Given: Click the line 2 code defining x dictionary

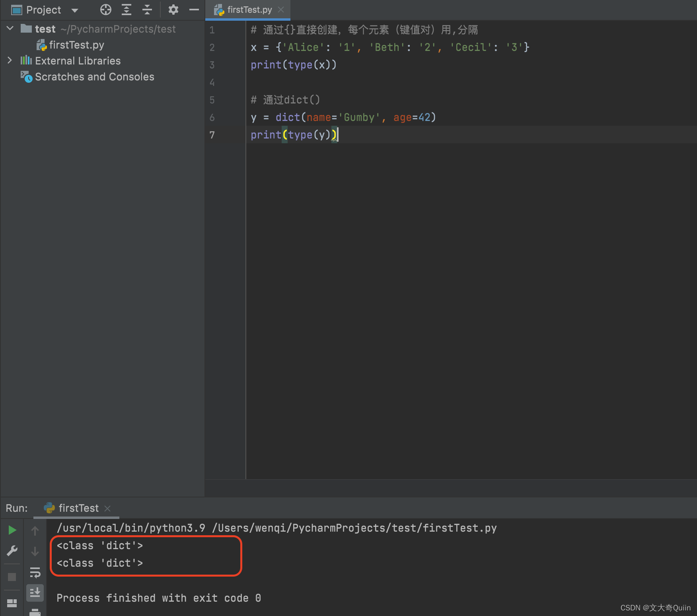Looking at the screenshot, I should pyautogui.click(x=390, y=47).
